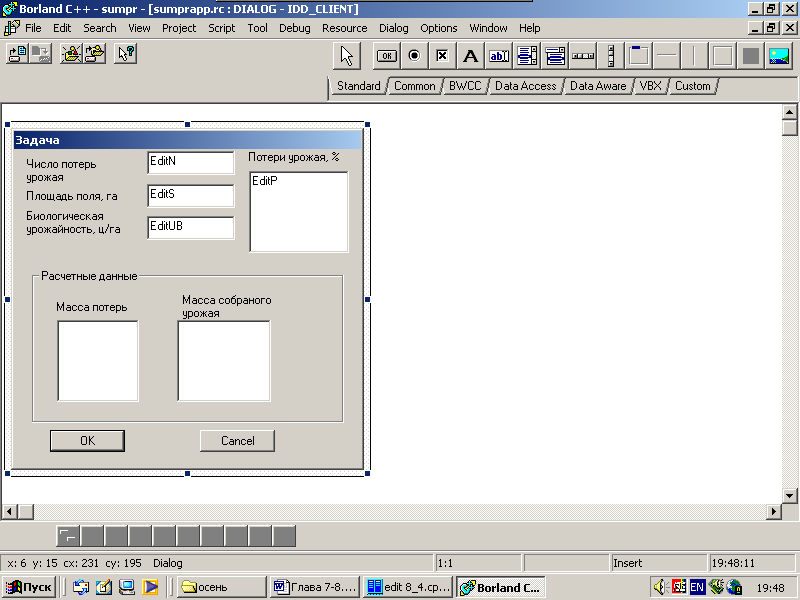This screenshot has width=800, height=600.
Task: Click the Cancel button in Задача dialog
Action: pos(237,441)
